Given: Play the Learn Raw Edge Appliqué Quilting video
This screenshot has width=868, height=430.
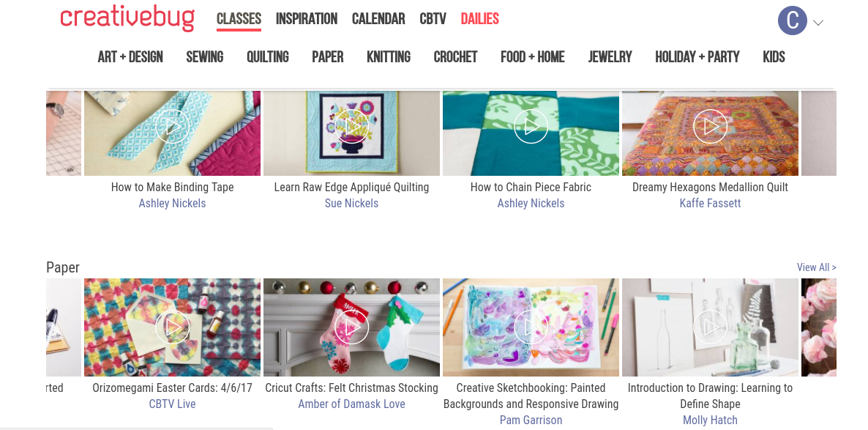Looking at the screenshot, I should click(351, 127).
